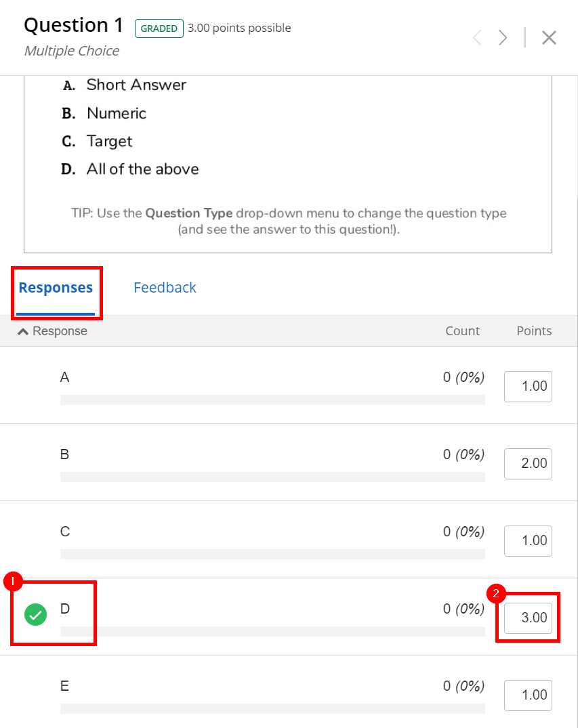
Task: Select the Count column header
Action: [462, 330]
